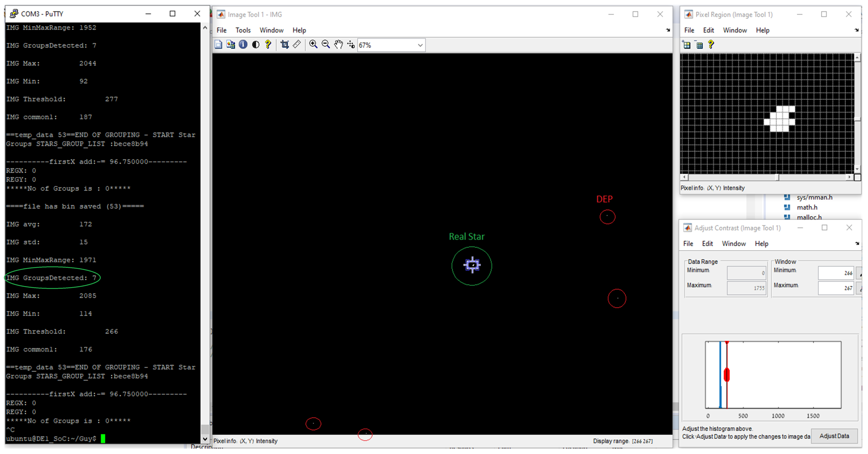This screenshot has height=454, width=868.
Task: Click PuTTY terminal scroll down arrow
Action: click(205, 439)
